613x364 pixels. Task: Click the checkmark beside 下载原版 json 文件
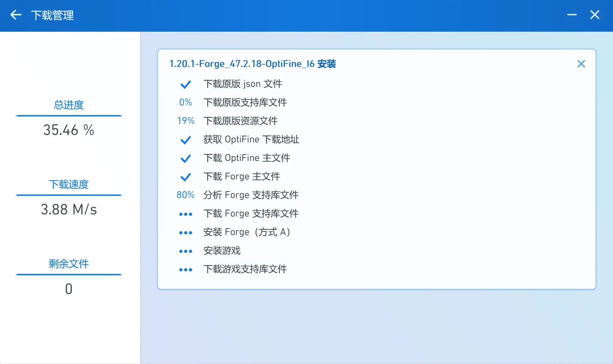[x=186, y=84]
